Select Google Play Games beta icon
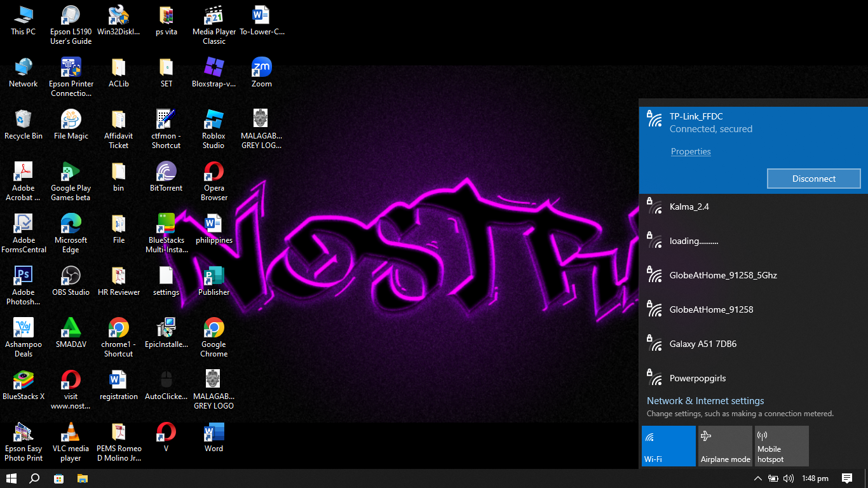868x488 pixels. tap(71, 182)
